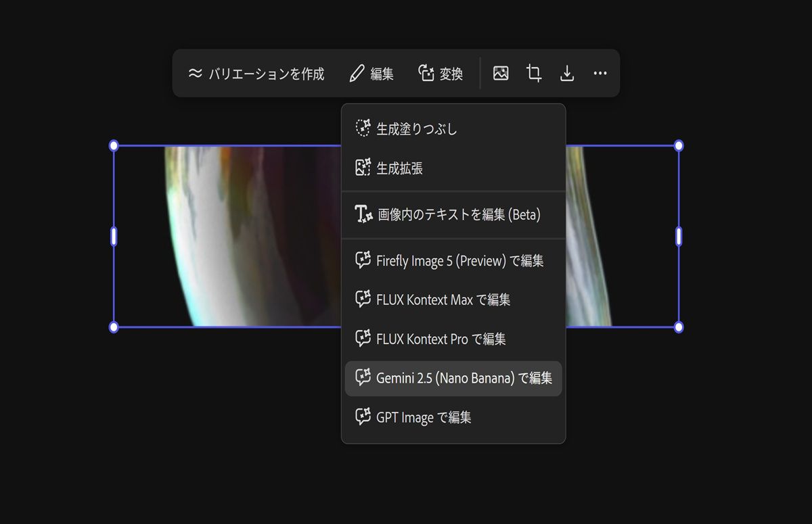Screen dimensions: 812x524
Task: Click the download icon
Action: point(567,74)
